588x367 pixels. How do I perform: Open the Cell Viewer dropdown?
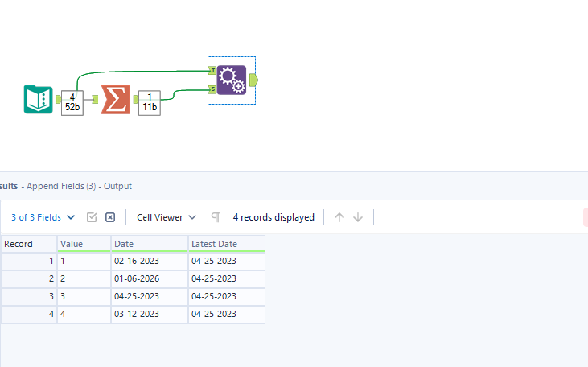[167, 217]
